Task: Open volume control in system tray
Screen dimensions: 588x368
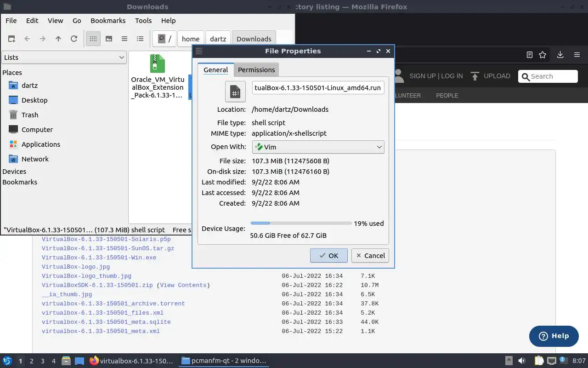Action: tap(522, 361)
